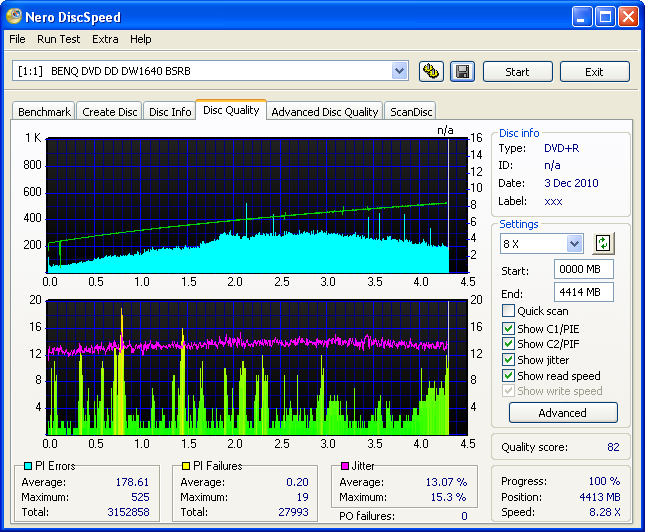Click the PI Failures average 0.20
This screenshot has height=532, width=645.
[297, 482]
